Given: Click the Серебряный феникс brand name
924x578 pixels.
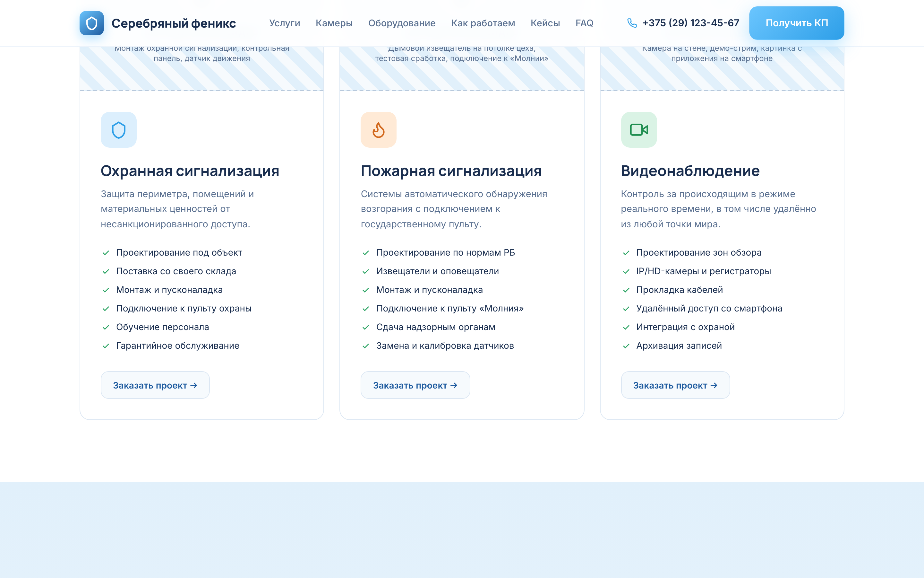Looking at the screenshot, I should [x=174, y=23].
